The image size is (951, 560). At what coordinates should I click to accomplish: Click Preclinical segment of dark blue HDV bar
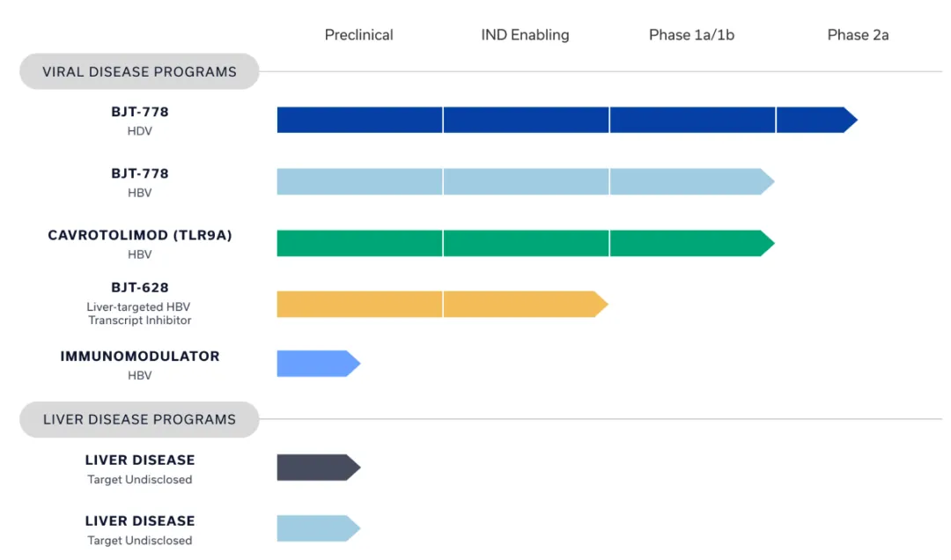tap(359, 120)
